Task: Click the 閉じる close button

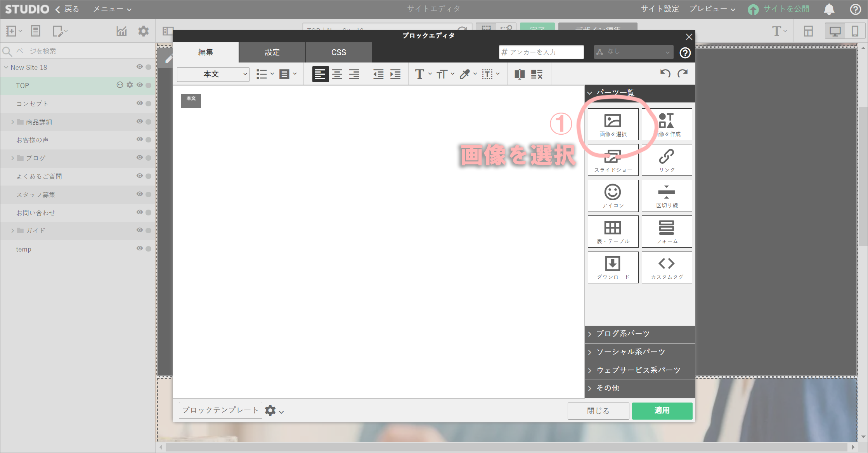Action: 598,411
